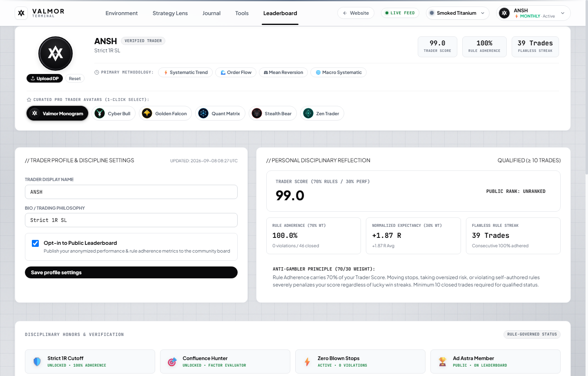588x376 pixels.
Task: Click the 39 Trades Flawless Streak card
Action: pyautogui.click(x=535, y=47)
